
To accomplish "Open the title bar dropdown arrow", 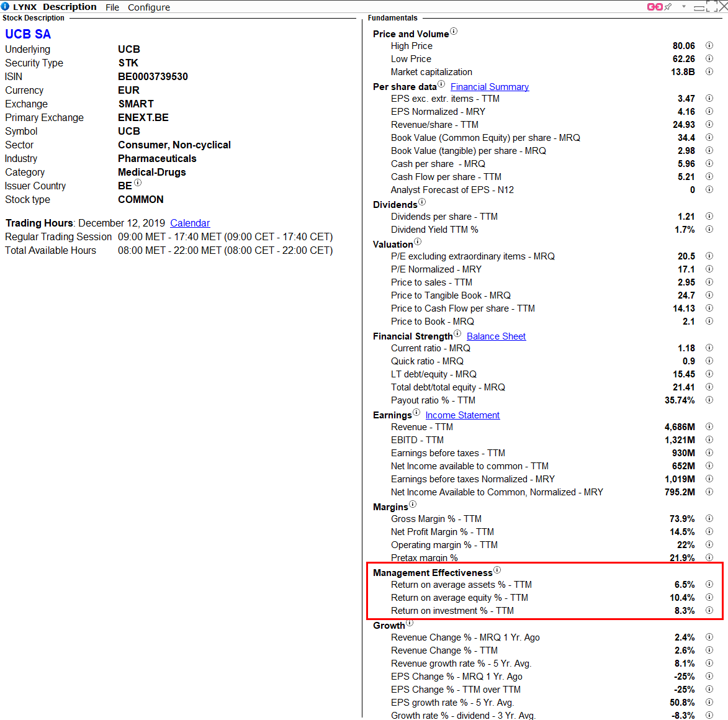I will point(684,6).
